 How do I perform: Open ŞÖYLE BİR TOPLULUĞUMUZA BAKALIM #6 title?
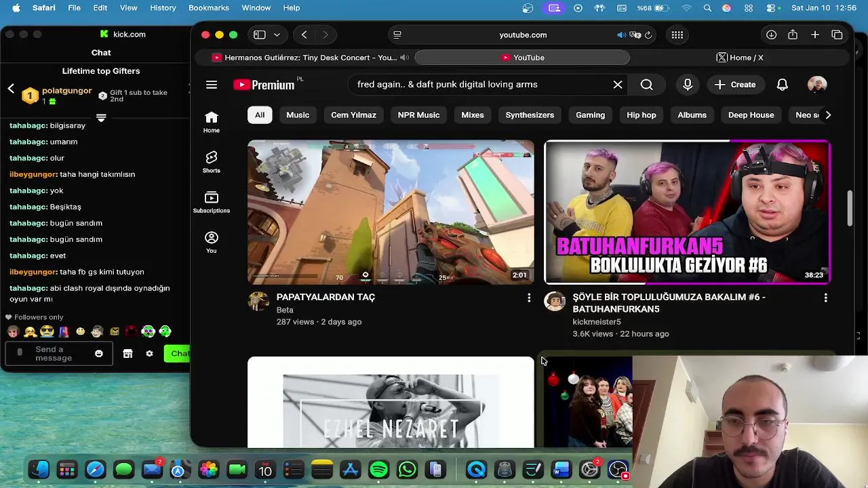(x=669, y=303)
